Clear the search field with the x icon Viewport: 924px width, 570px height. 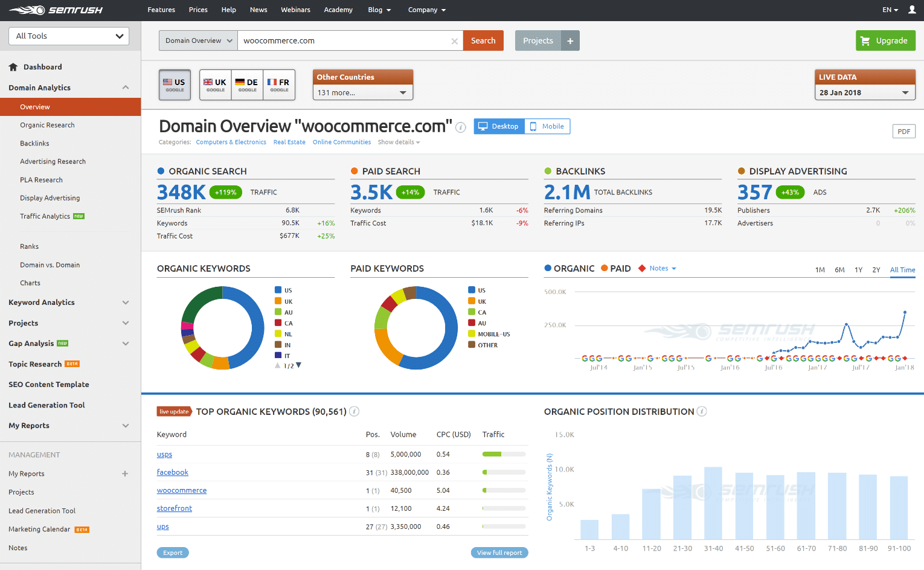(x=454, y=40)
